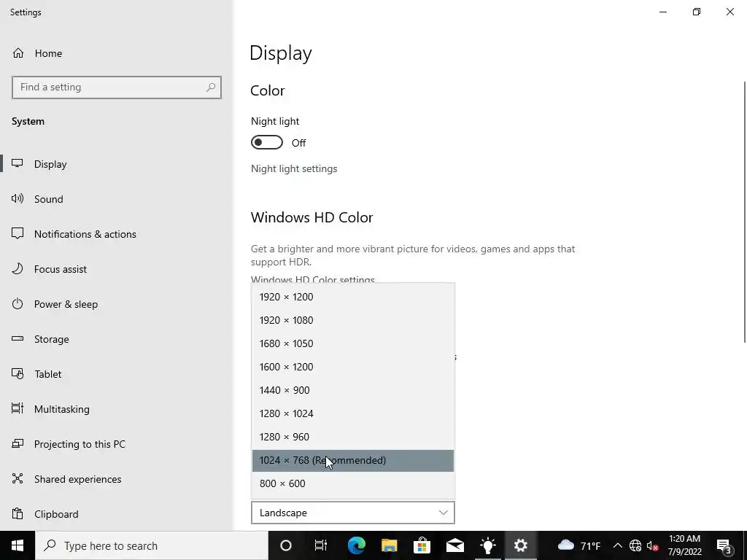747x560 pixels.
Task: Toggle the Night light switch
Action: 267,142
